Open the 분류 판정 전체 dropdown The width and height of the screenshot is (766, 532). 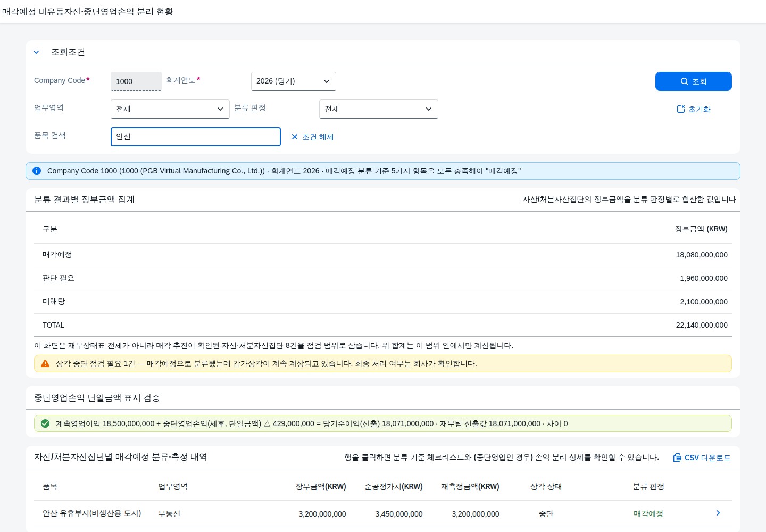(x=379, y=109)
